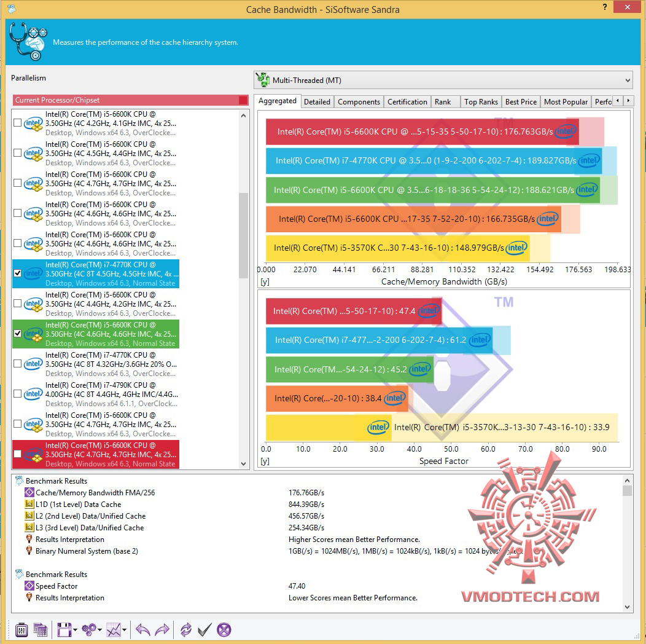The height and width of the screenshot is (644, 646).
Task: Check the i7-4790K 4.00GHz entry
Action: (17, 394)
